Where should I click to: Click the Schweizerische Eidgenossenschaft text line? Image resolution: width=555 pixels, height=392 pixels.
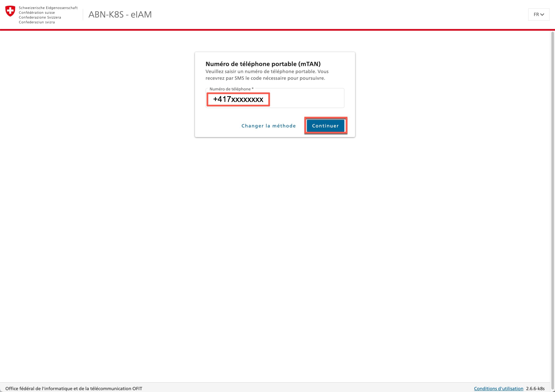click(x=48, y=8)
